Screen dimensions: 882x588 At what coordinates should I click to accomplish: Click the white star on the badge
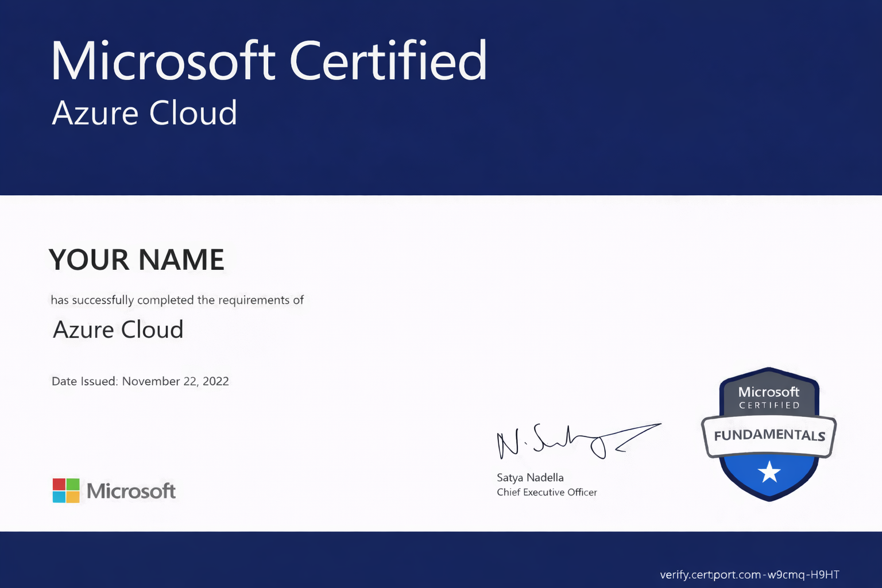(x=769, y=473)
